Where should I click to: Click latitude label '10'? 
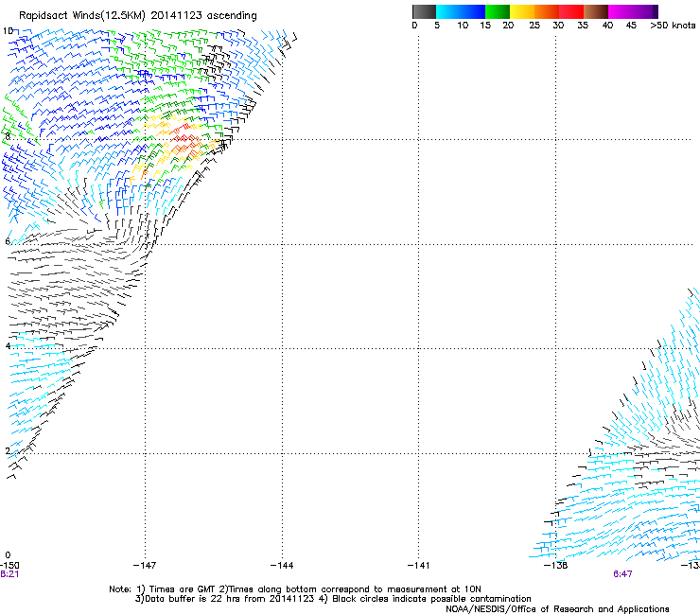click(8, 31)
